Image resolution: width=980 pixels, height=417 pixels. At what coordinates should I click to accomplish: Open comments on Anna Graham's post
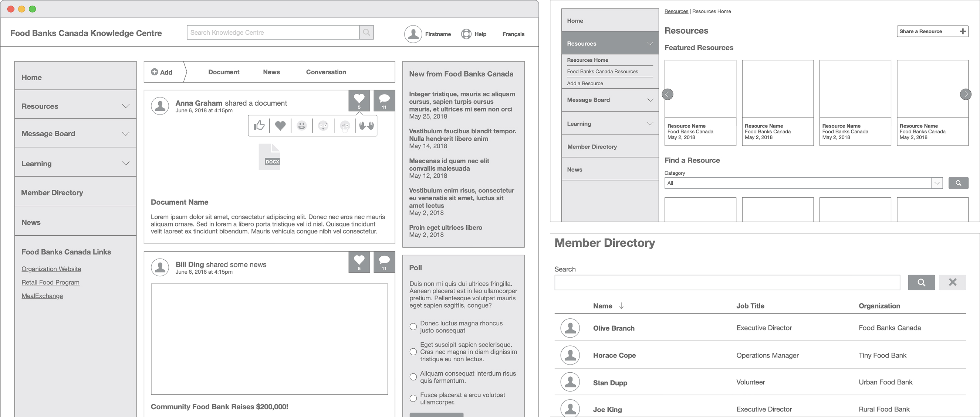point(384,100)
